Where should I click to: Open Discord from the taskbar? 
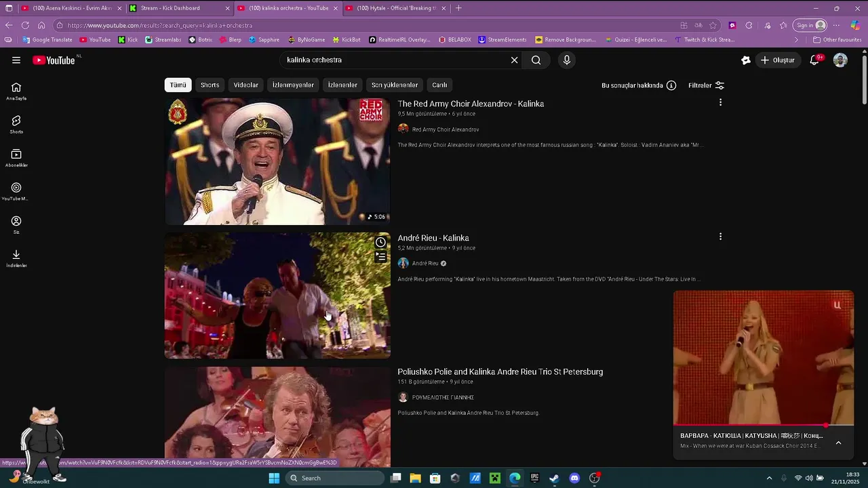coord(574,478)
